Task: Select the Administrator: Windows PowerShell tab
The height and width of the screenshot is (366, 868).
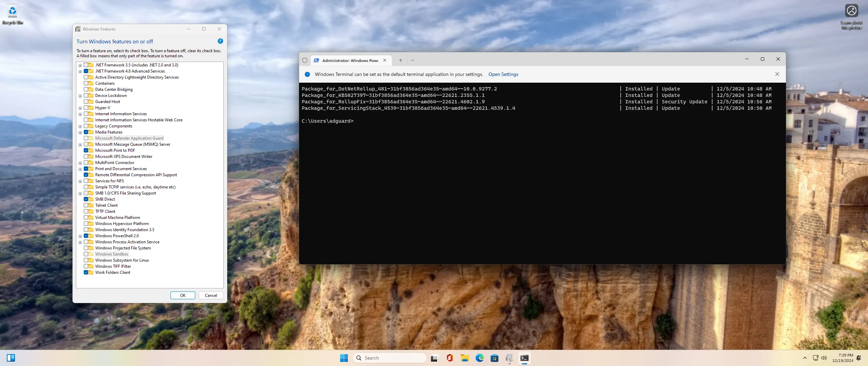Action: click(349, 60)
